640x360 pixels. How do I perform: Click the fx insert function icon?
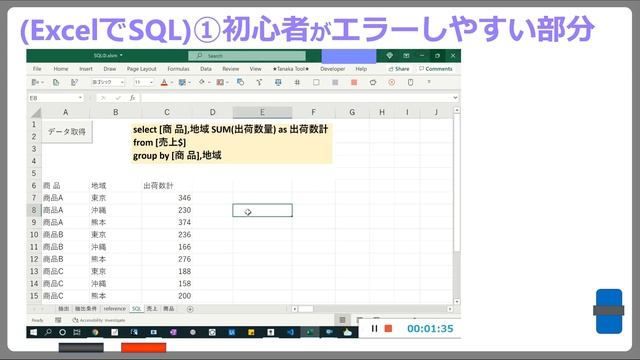click(x=132, y=98)
